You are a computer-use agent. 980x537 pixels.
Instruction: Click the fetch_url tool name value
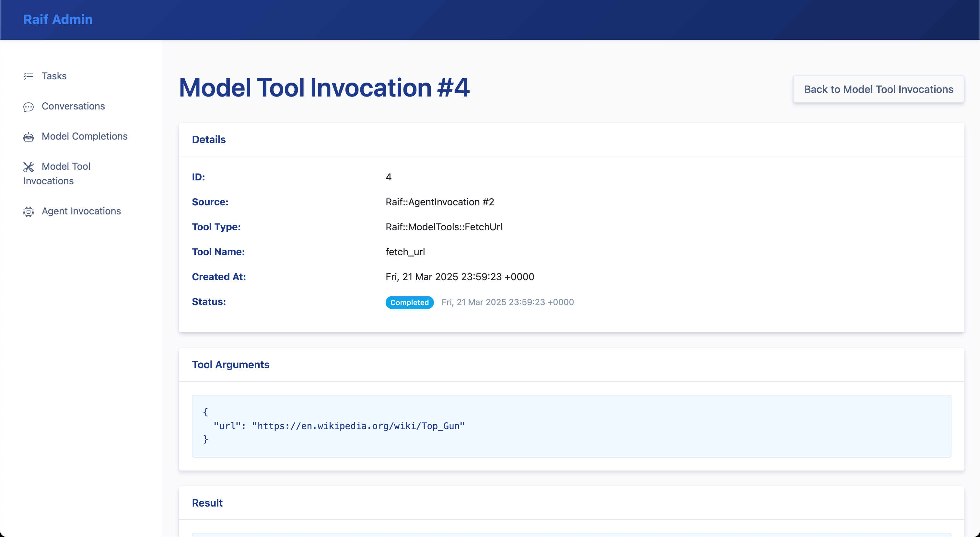(405, 252)
